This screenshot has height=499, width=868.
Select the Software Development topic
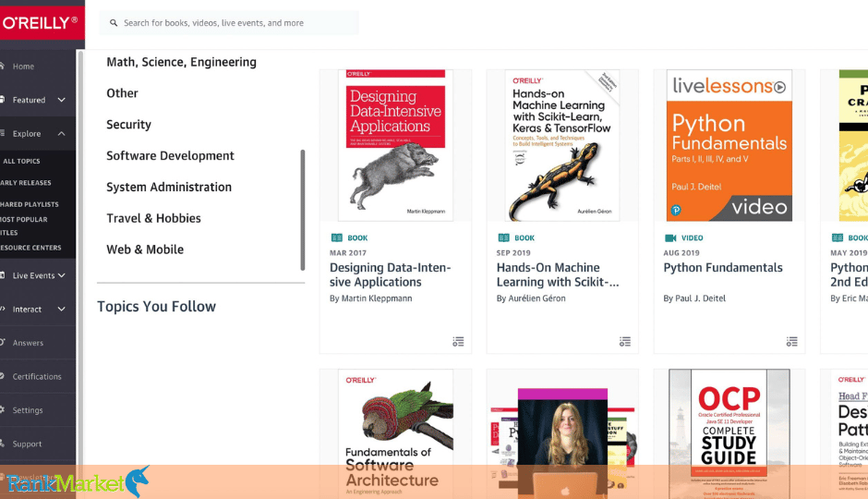tap(170, 155)
